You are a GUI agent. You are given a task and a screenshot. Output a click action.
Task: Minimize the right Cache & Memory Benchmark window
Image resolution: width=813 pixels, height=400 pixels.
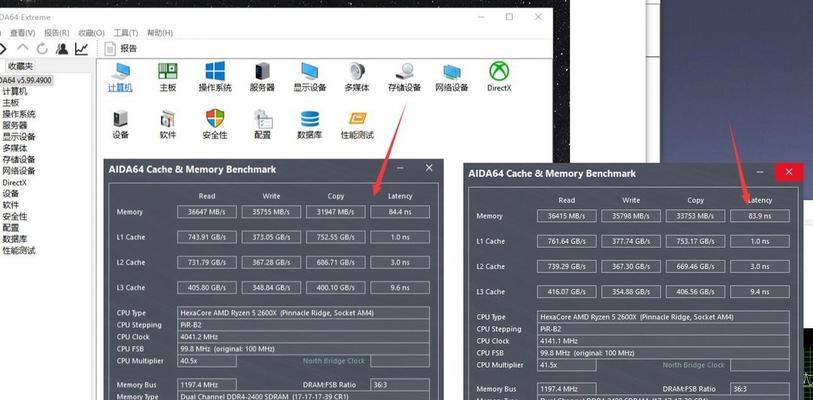(x=760, y=172)
